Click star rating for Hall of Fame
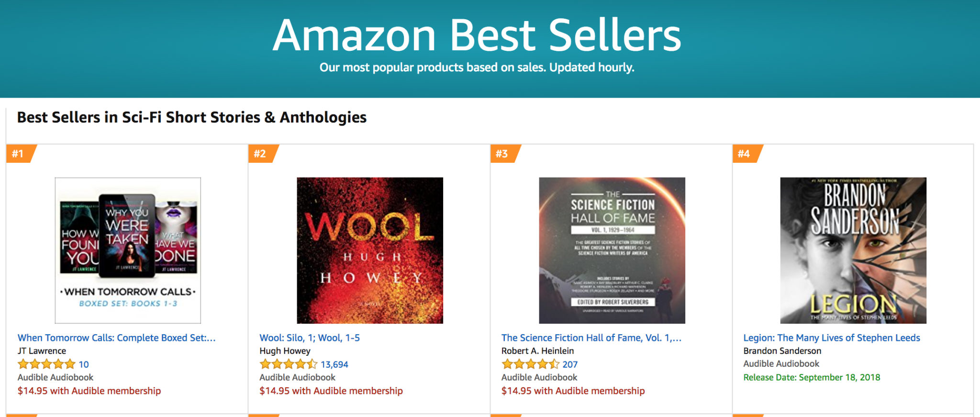 tap(531, 364)
